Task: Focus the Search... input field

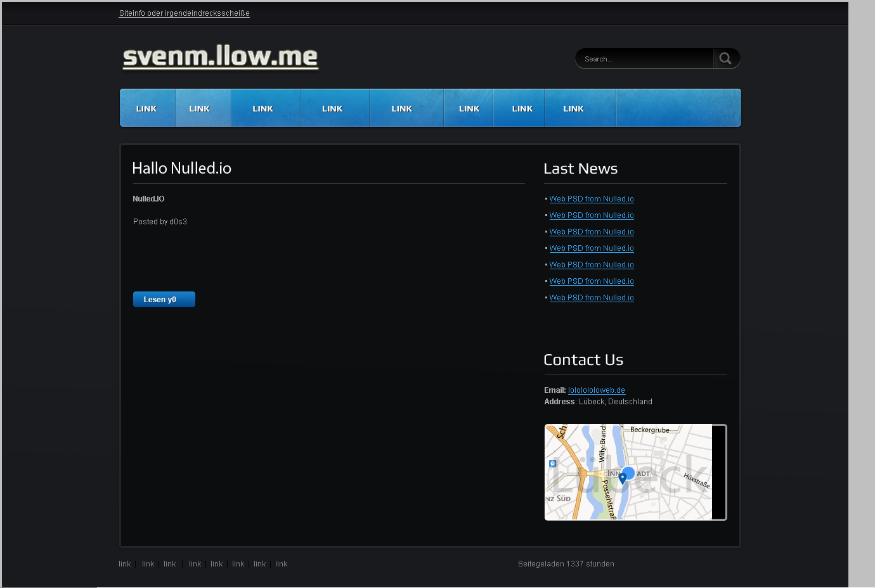Action: (645, 59)
